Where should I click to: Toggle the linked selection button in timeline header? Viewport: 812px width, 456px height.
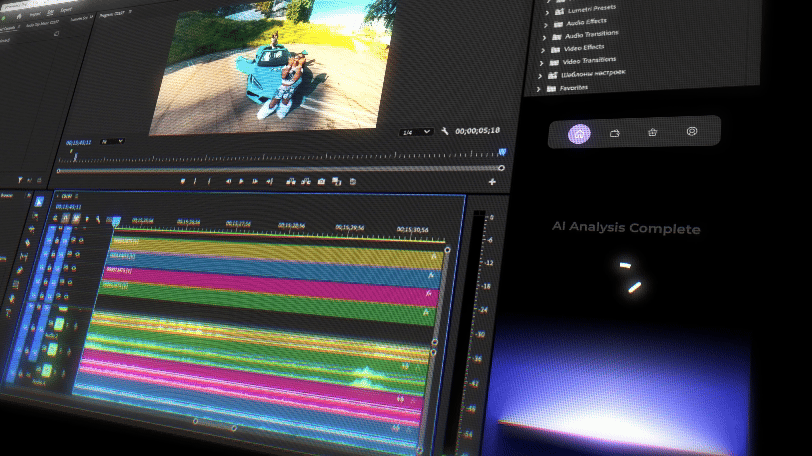76,217
